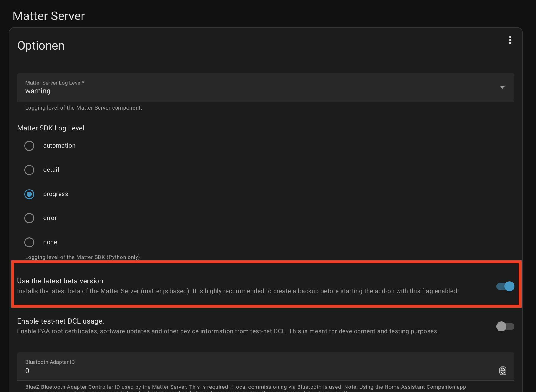
Task: Click the 'Logging level of the Matter Server component' hint
Action: coord(84,108)
